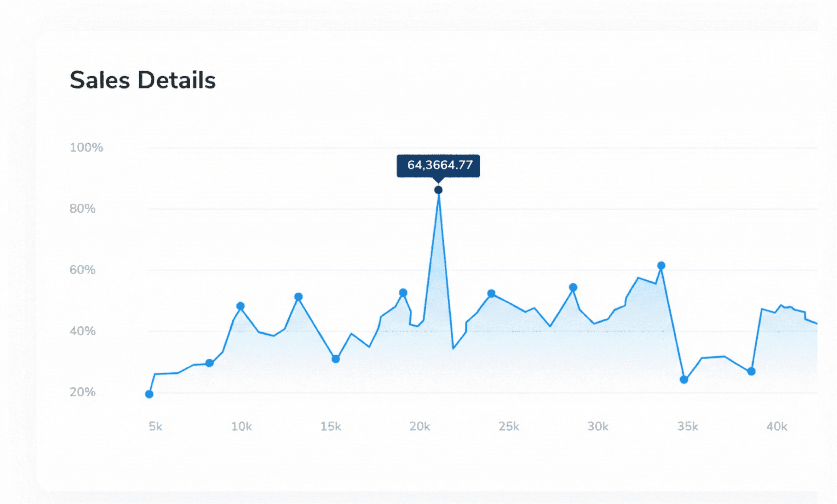Click the data point before 30k

573,287
